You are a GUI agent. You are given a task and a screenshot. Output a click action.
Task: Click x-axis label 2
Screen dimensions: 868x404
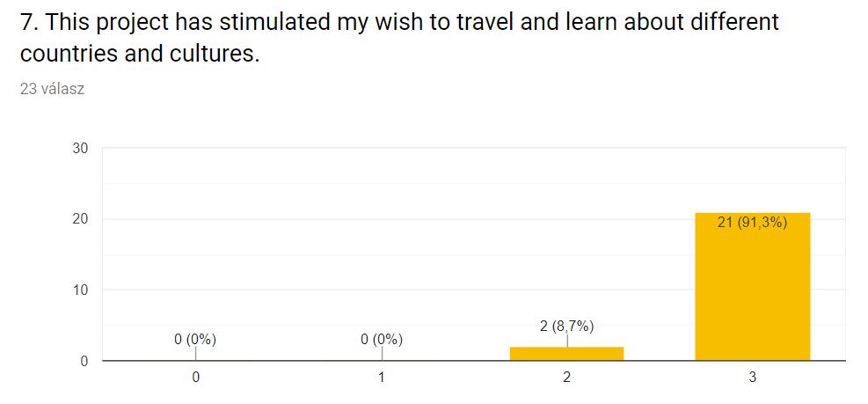point(567,378)
